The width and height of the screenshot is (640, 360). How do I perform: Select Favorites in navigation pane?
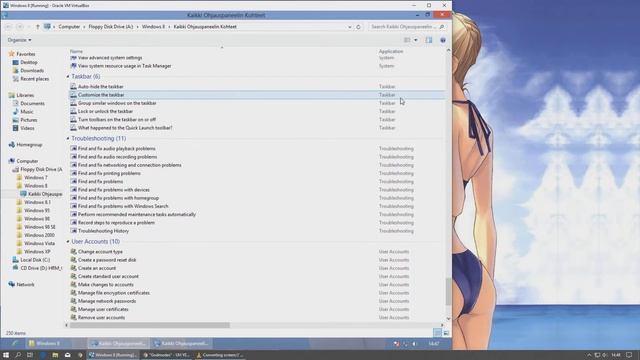tap(26, 54)
